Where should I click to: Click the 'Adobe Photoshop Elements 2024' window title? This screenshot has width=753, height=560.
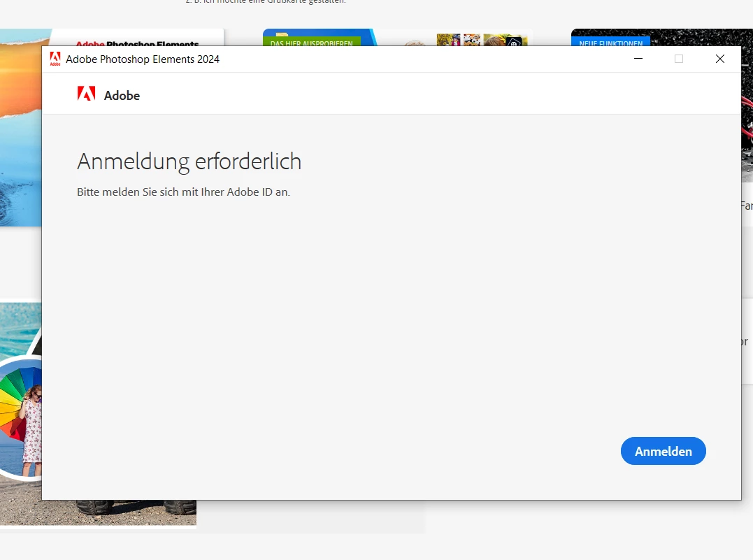(143, 59)
